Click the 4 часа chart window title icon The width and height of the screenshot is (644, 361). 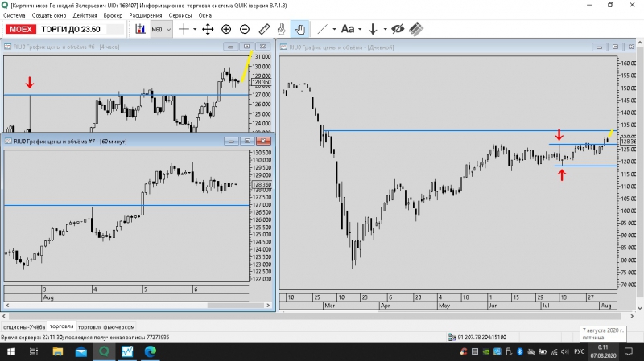[x=7, y=47]
